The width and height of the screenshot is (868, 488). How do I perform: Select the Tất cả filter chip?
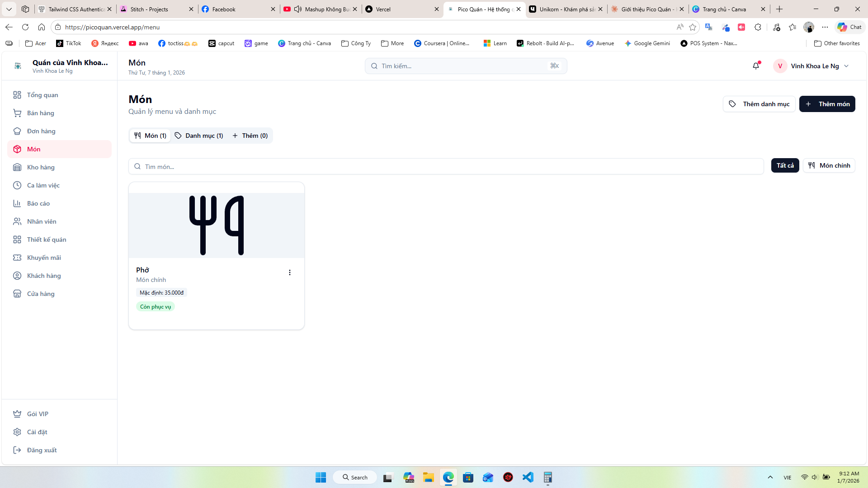point(785,165)
